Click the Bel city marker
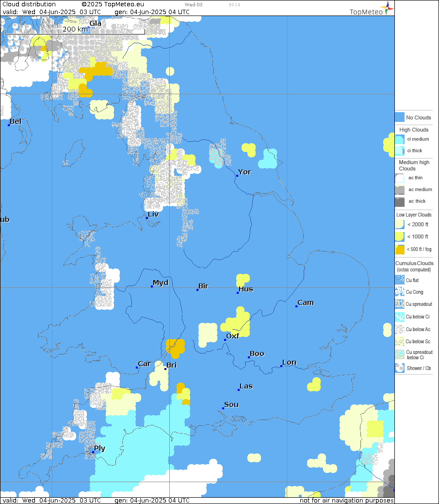The image size is (439, 504). pyautogui.click(x=9, y=125)
